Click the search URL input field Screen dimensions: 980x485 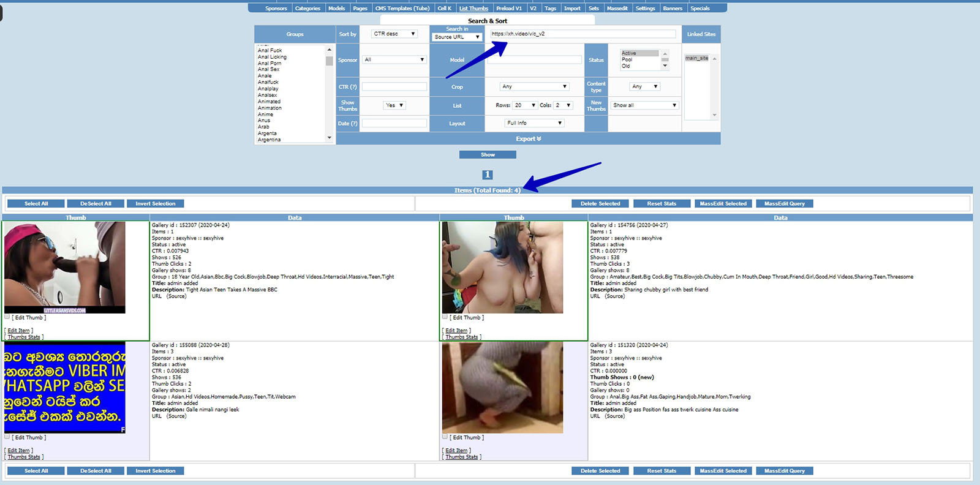point(582,34)
